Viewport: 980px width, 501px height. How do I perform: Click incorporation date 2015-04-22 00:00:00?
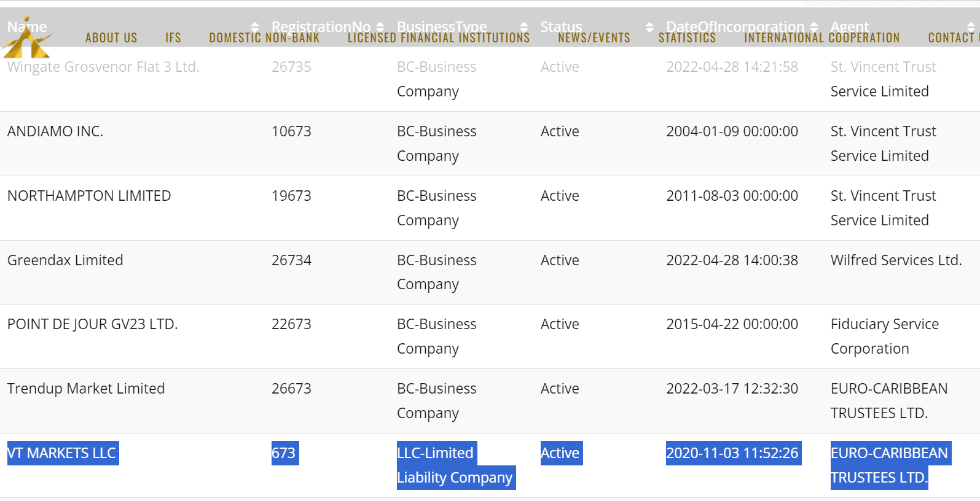[732, 324]
